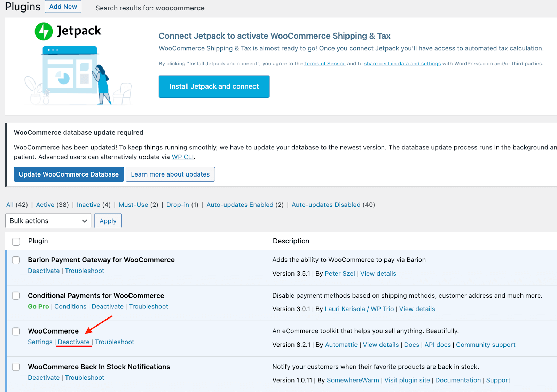
Task: View details of WooCommerce plugin
Action: (x=381, y=345)
